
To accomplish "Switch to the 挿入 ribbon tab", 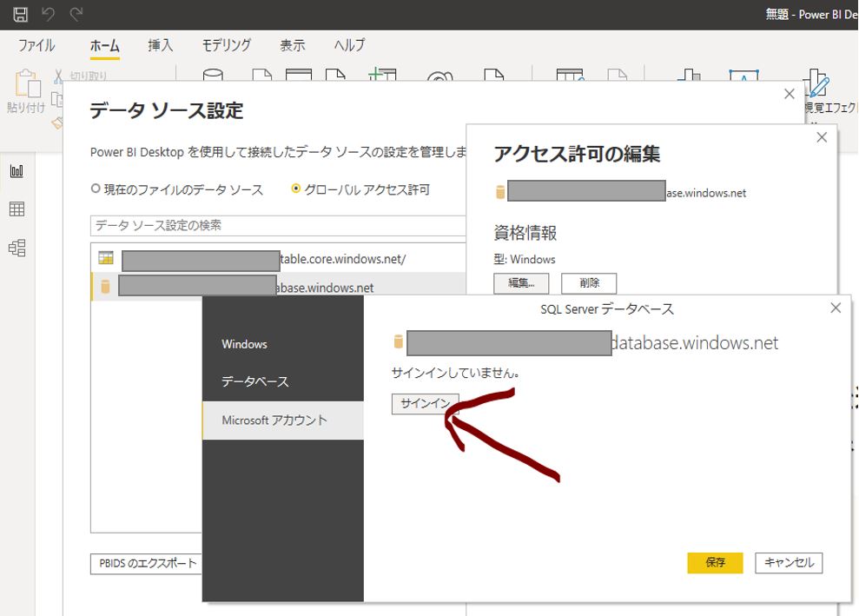I will (160, 45).
